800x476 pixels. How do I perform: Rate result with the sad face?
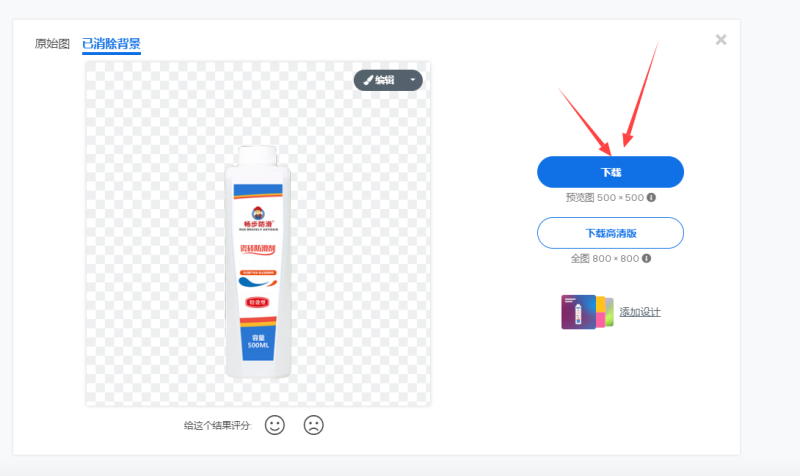coord(313,425)
